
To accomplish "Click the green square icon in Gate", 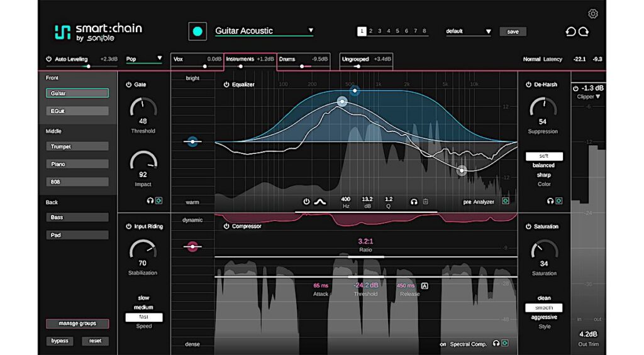I will pyautogui.click(x=159, y=200).
